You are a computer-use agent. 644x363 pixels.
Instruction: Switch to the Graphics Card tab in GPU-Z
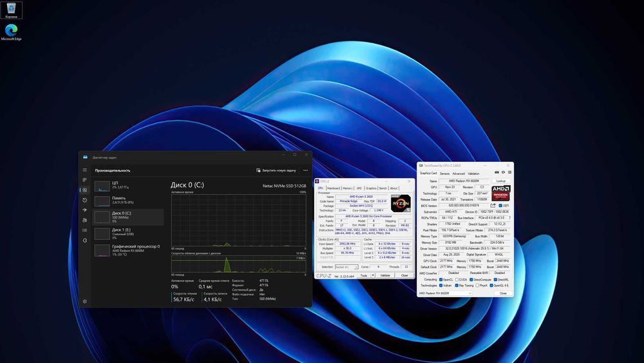click(428, 173)
